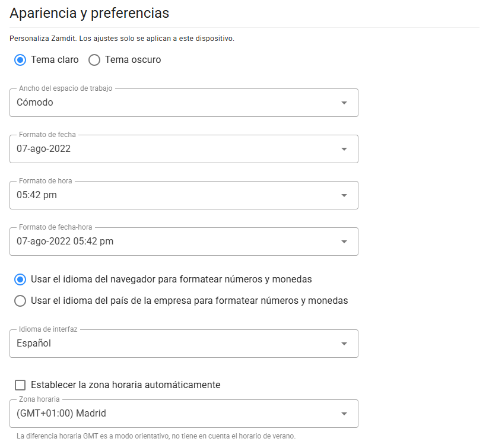Viewport: 489px width, 448px height.
Task: Click the chevron on the Formato de hora field
Action: point(344,195)
